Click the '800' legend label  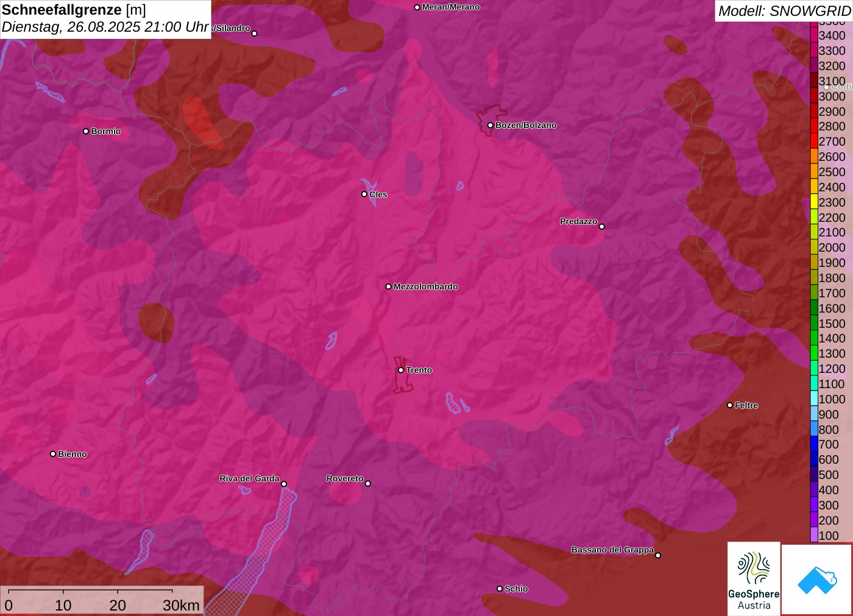point(829,430)
